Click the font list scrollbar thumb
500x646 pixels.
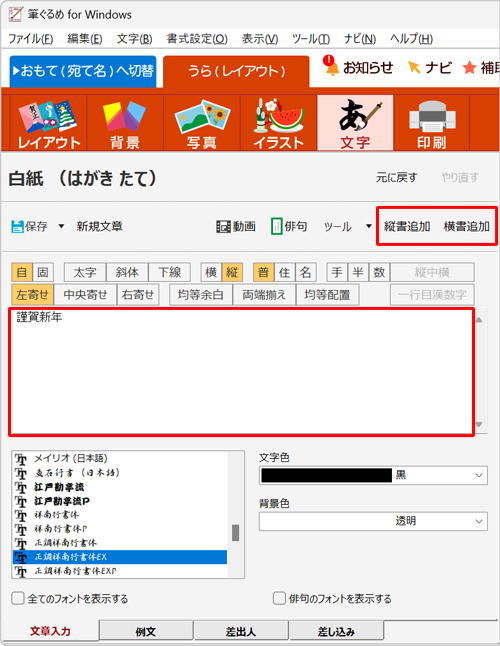click(x=236, y=533)
